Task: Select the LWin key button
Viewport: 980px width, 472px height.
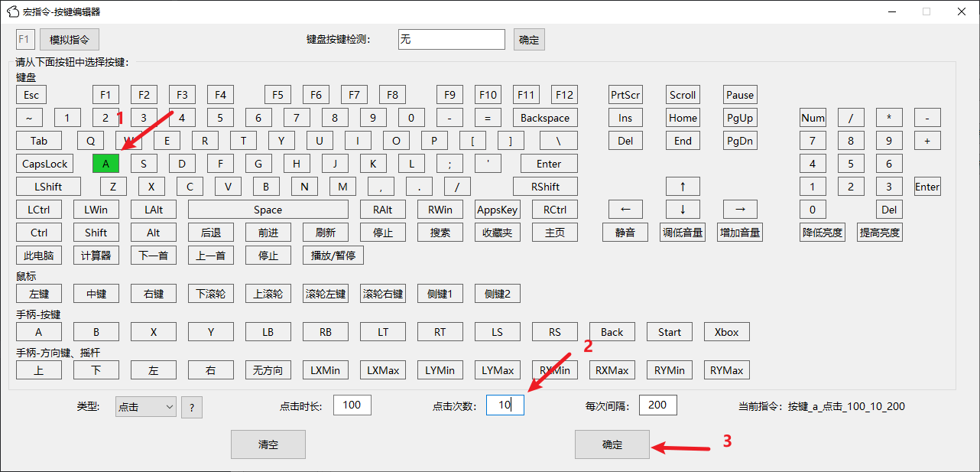Action: (96, 210)
